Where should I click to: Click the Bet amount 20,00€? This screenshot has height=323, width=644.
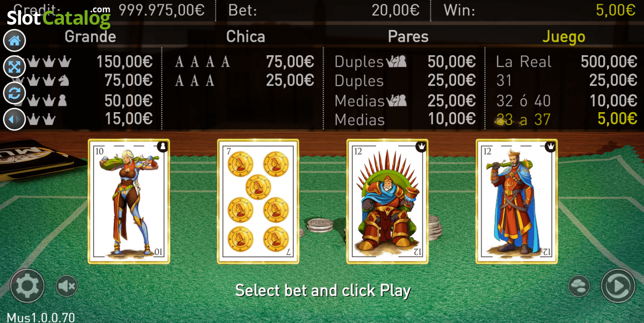click(x=396, y=10)
